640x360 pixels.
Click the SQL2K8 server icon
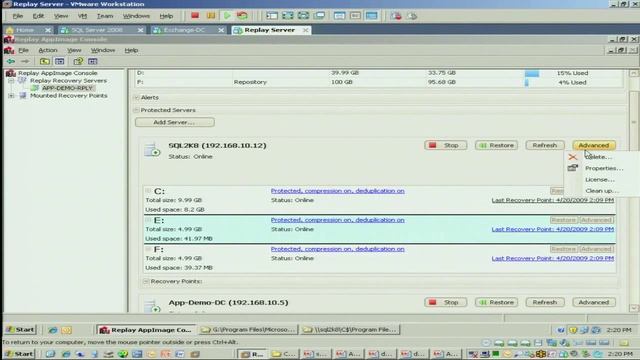(152, 150)
